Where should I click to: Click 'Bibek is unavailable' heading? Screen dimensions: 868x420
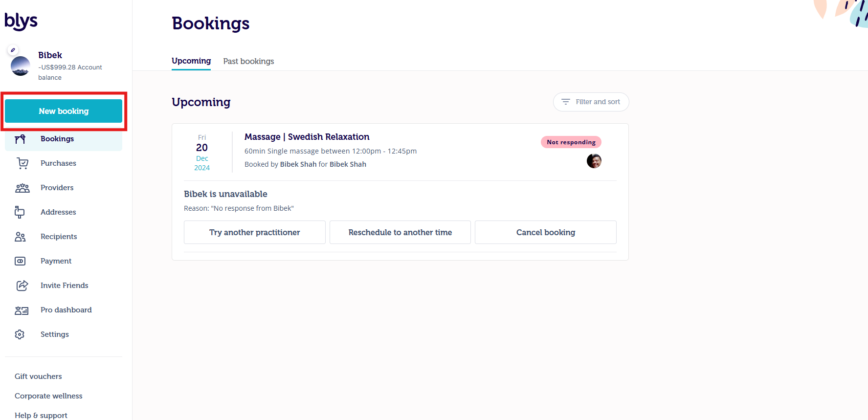(225, 194)
